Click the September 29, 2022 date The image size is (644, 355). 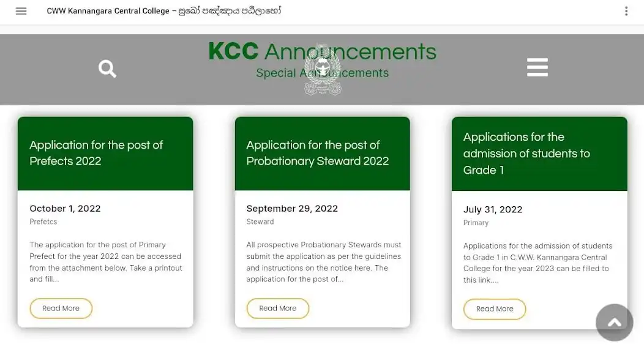tap(292, 209)
